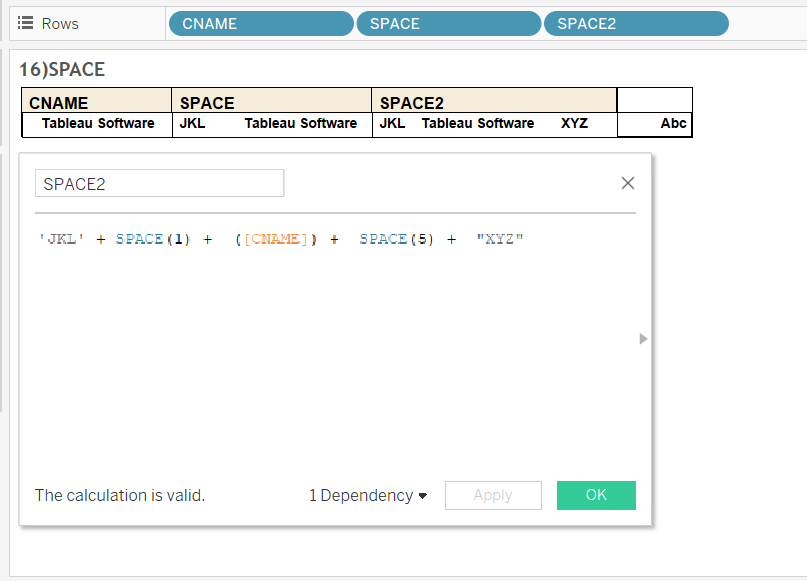Click the CNAME column header
The height and width of the screenshot is (581, 807).
pos(97,101)
